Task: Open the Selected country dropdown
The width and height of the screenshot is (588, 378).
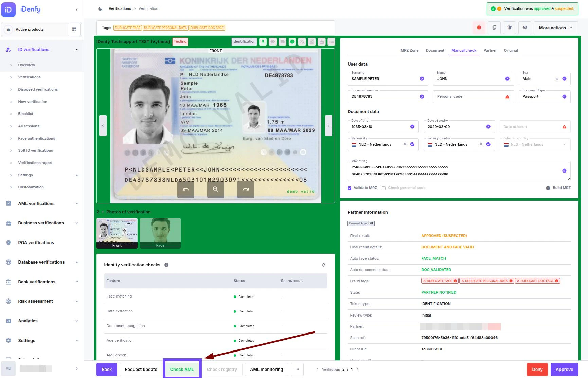Action: point(535,145)
